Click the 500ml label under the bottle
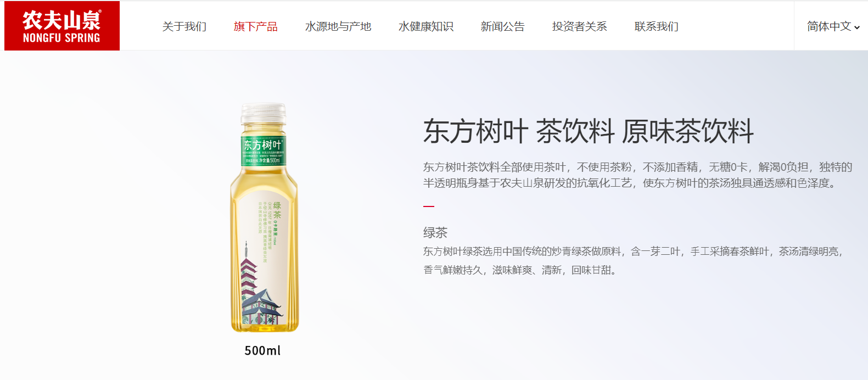The width and height of the screenshot is (868, 380). click(x=262, y=350)
